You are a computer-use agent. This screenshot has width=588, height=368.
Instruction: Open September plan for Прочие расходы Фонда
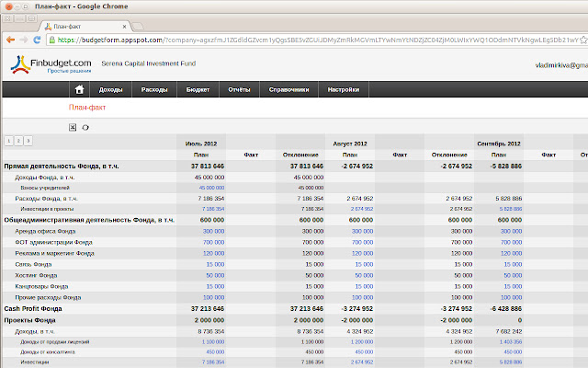(x=511, y=297)
